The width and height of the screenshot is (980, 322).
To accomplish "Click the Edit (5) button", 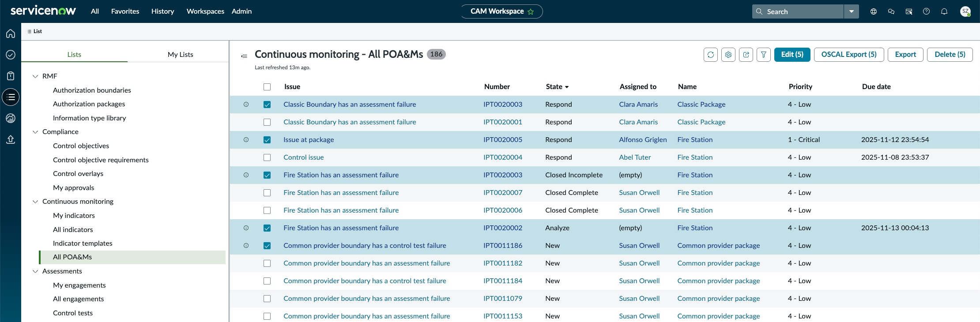I will point(792,55).
